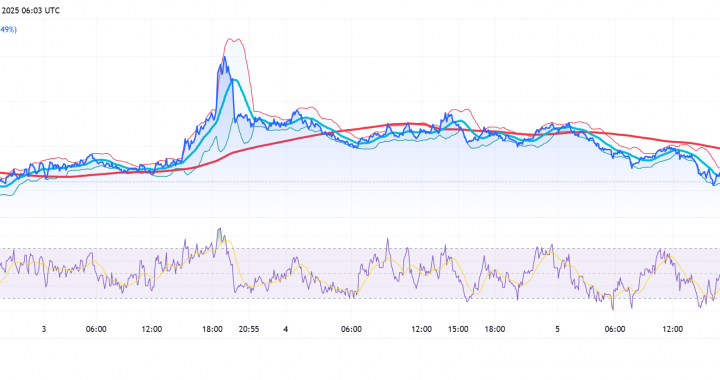
Task: Click the blue 49% change value
Action: [x=8, y=30]
